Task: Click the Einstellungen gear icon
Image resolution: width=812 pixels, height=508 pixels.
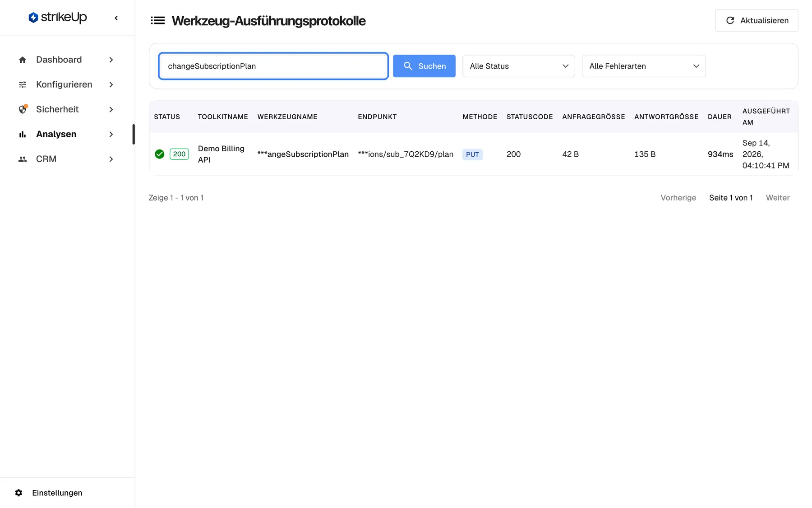Action: point(18,493)
